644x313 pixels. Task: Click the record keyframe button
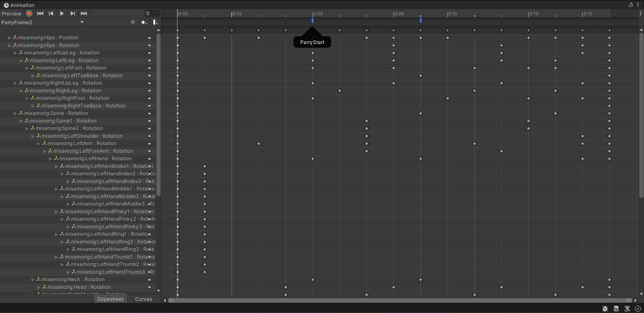pyautogui.click(x=29, y=13)
